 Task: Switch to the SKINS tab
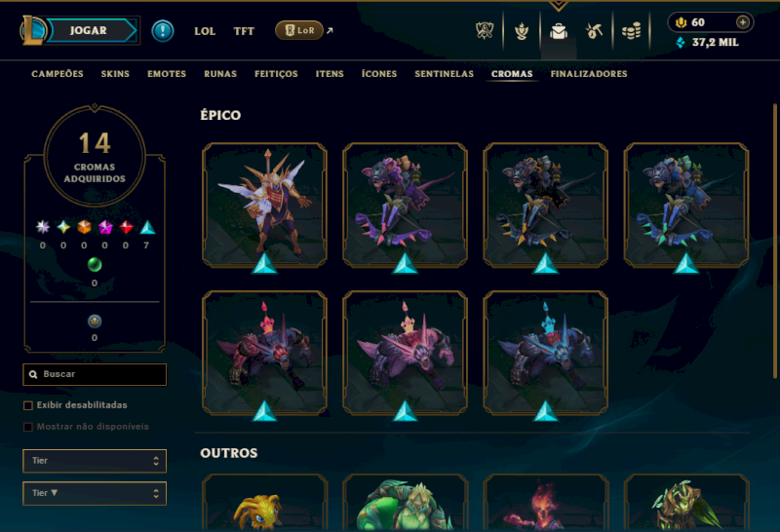point(115,74)
